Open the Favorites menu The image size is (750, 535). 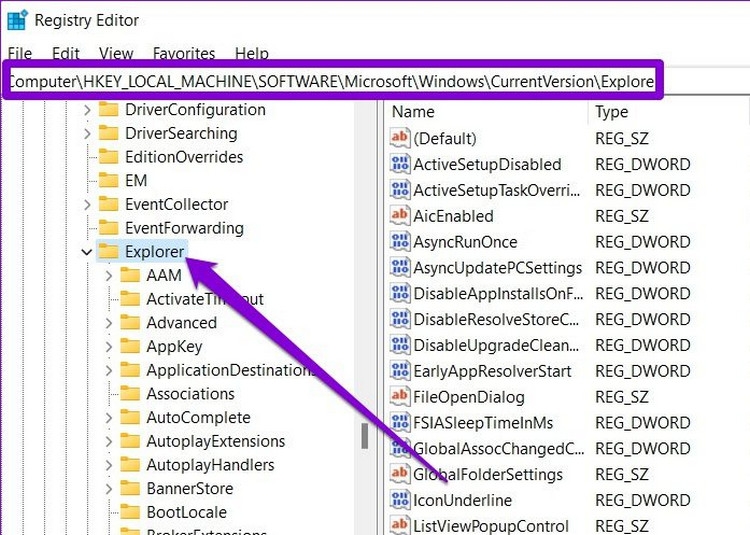(184, 53)
